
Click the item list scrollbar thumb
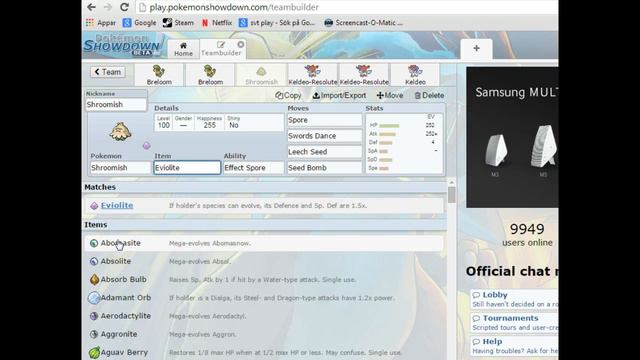coord(451,195)
